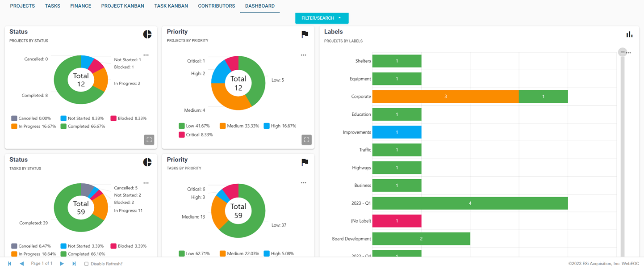
Task: Expand Projects Priority chart to fullscreen
Action: tap(306, 139)
